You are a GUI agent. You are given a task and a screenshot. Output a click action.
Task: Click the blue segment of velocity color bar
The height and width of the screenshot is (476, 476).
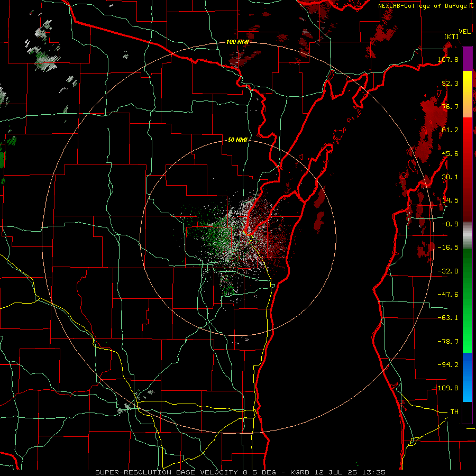[467, 377]
